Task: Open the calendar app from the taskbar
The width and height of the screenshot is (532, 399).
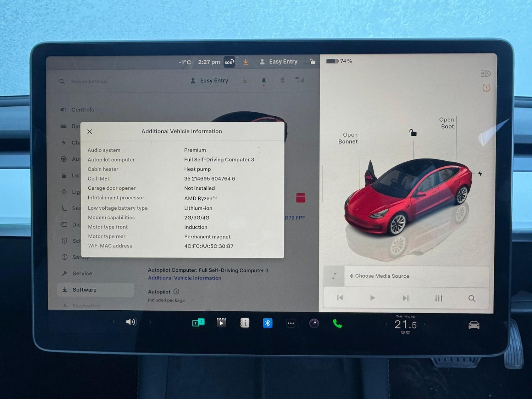Action: (x=244, y=323)
